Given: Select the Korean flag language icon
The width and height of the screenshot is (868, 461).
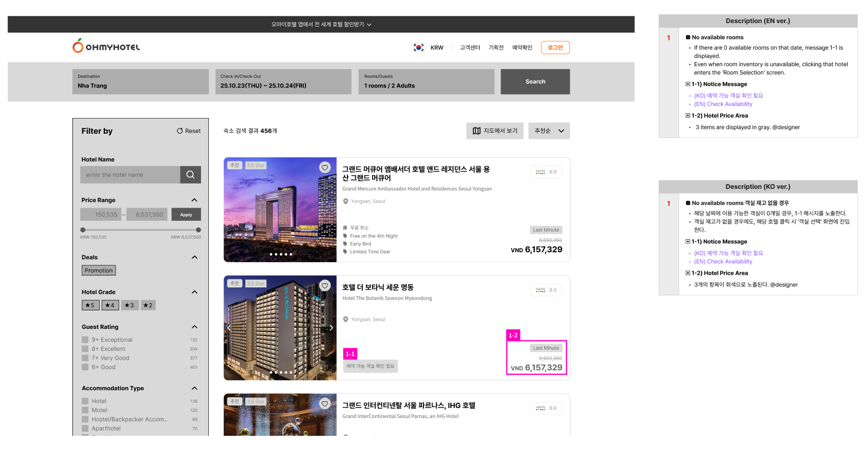Looking at the screenshot, I should pyautogui.click(x=418, y=48).
